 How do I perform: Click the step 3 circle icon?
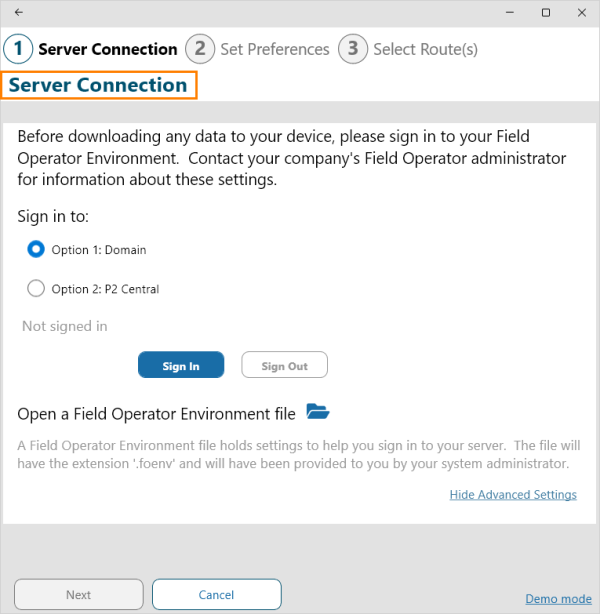pyautogui.click(x=353, y=49)
